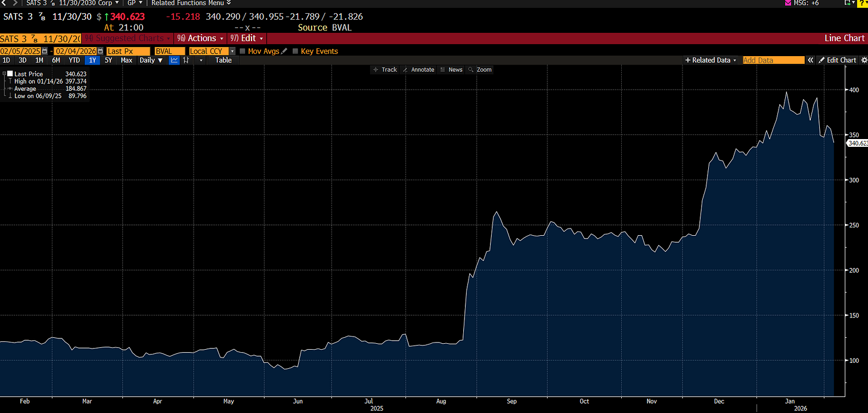Collapse the panel with double chevron
Viewport: 868px width, 413px height.
click(x=810, y=60)
